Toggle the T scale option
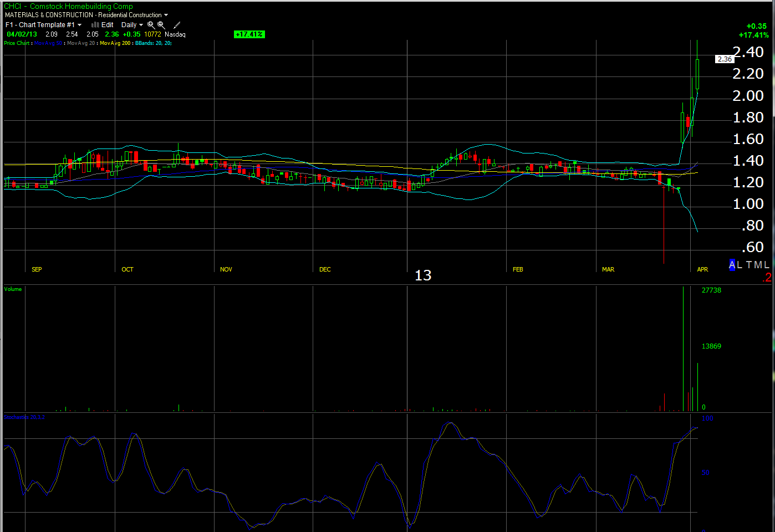The height and width of the screenshot is (532, 775). [748, 265]
